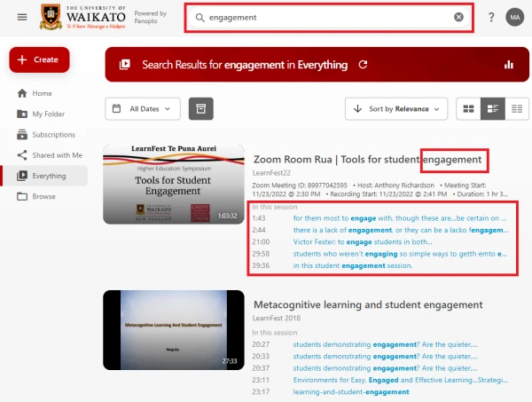This screenshot has width=532, height=402.
Task: Click the My Folder star-folder icon
Action: pyautogui.click(x=22, y=114)
